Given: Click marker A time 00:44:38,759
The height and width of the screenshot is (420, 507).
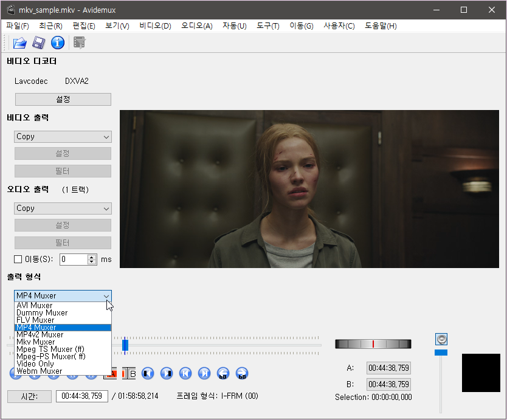Looking at the screenshot, I should [x=388, y=368].
